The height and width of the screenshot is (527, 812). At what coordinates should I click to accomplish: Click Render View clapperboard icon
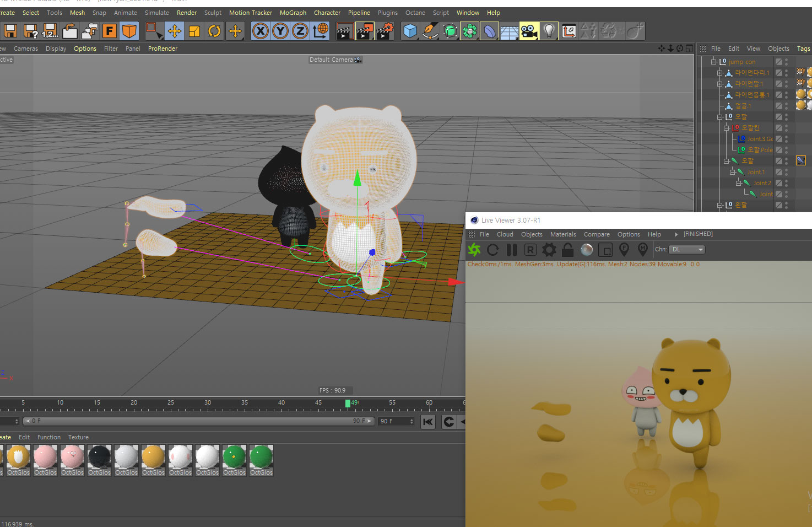click(344, 31)
